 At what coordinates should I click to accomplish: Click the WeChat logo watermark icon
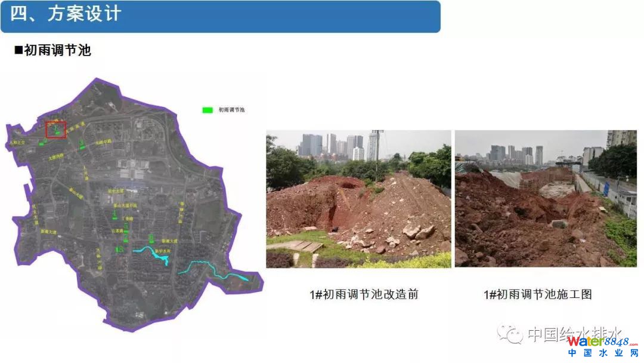tap(510, 333)
